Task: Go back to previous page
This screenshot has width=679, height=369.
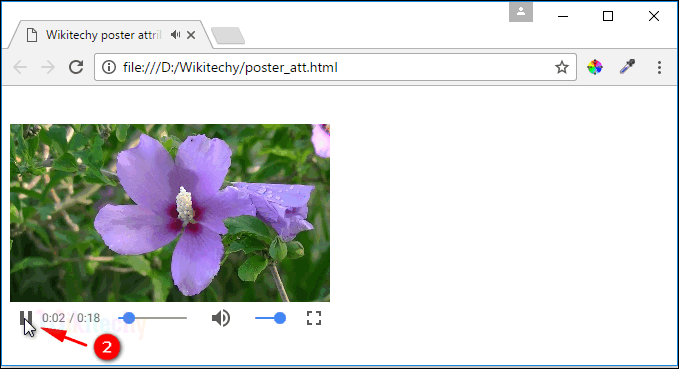Action: pyautogui.click(x=20, y=67)
